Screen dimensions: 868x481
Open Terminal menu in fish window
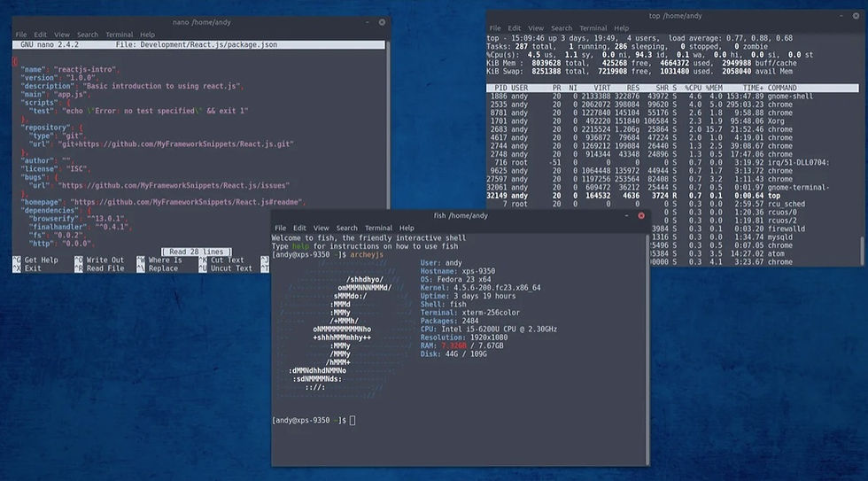point(378,228)
